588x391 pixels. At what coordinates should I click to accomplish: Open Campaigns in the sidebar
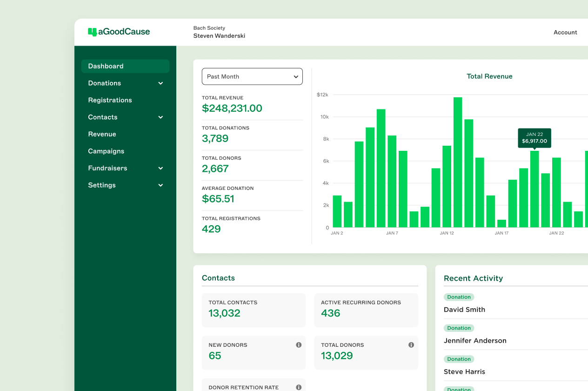[x=106, y=151]
